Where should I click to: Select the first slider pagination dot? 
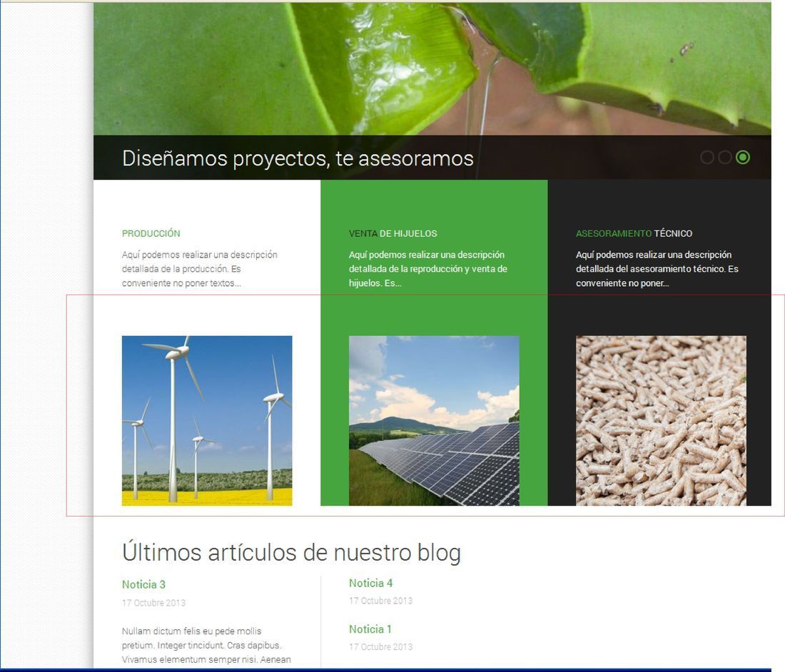(x=707, y=158)
